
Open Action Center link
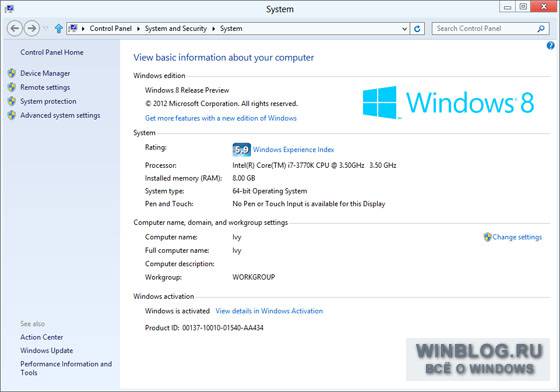42,337
